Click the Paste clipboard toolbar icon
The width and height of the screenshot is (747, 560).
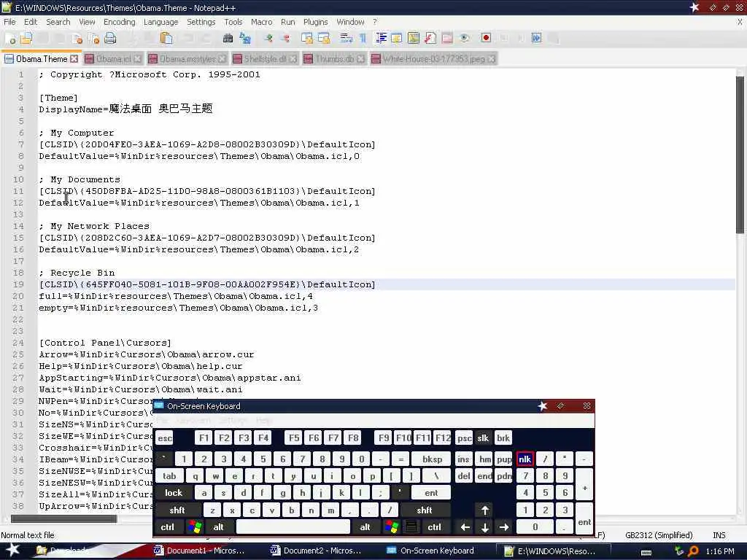tap(166, 39)
